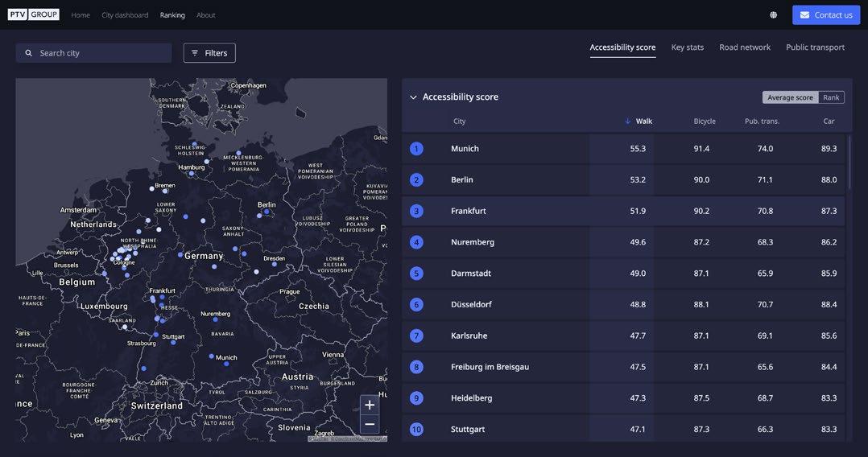The width and height of the screenshot is (868, 457).
Task: Click the magnifier search icon
Action: pyautogui.click(x=29, y=53)
